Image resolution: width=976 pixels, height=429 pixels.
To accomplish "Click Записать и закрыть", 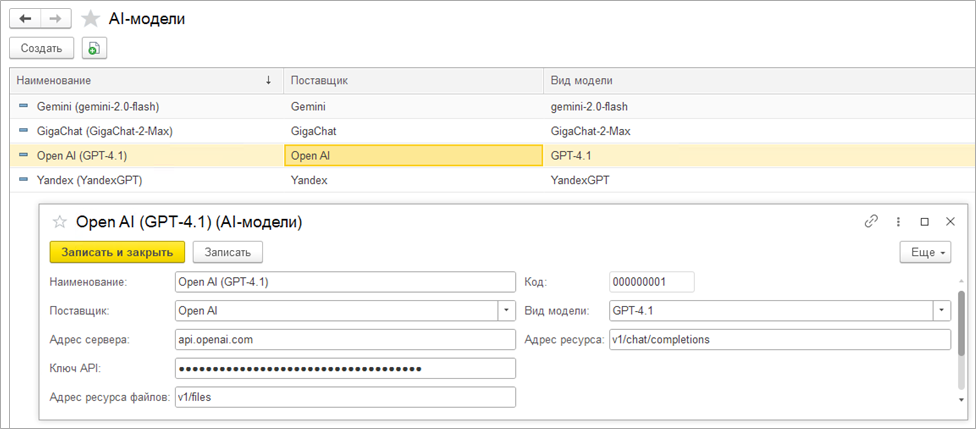I will click(x=118, y=252).
